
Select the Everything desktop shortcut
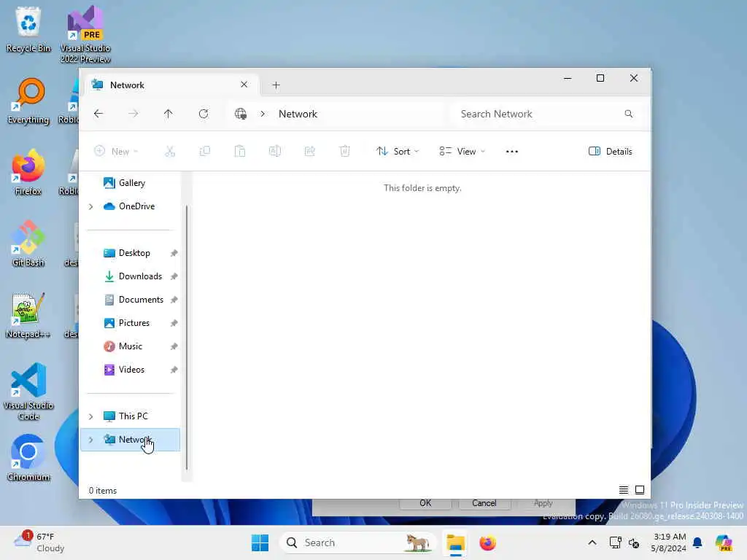click(28, 101)
